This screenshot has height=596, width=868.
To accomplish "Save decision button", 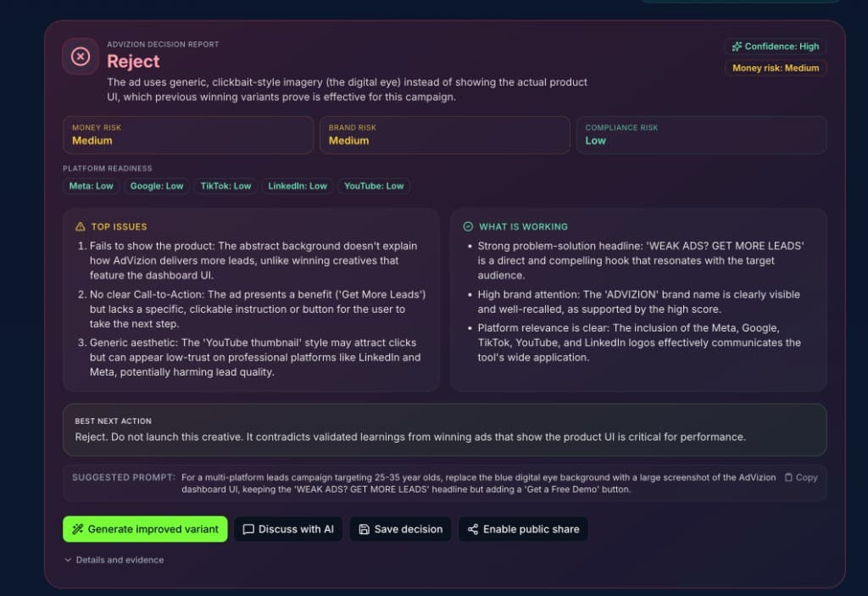I will pyautogui.click(x=400, y=529).
